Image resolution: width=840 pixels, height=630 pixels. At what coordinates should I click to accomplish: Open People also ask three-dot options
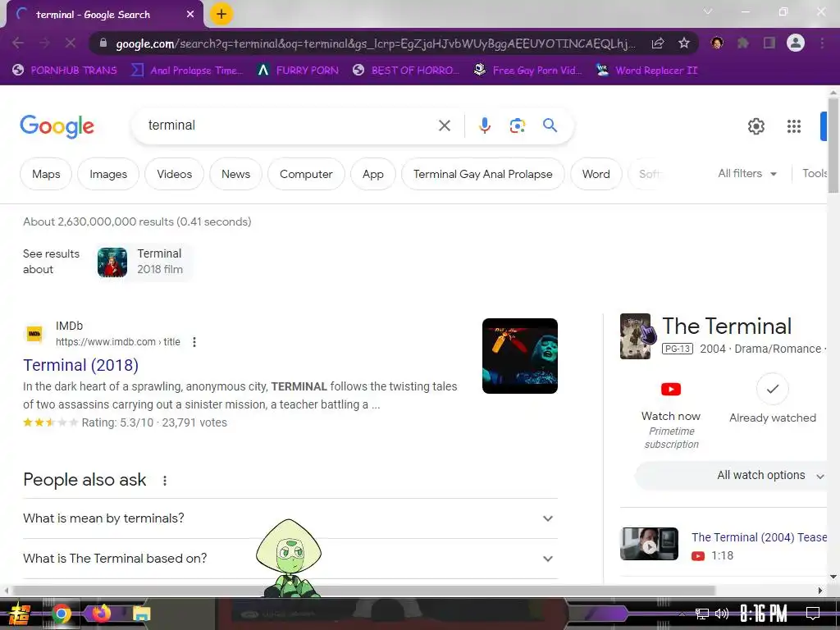point(165,481)
